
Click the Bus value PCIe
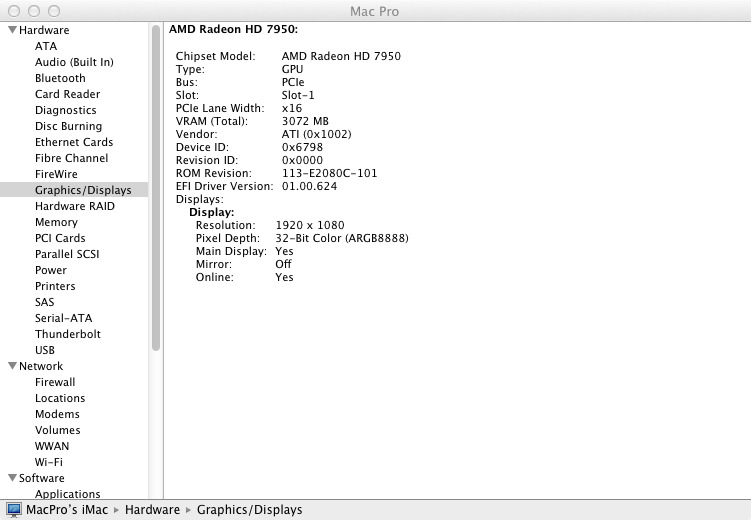pos(293,82)
